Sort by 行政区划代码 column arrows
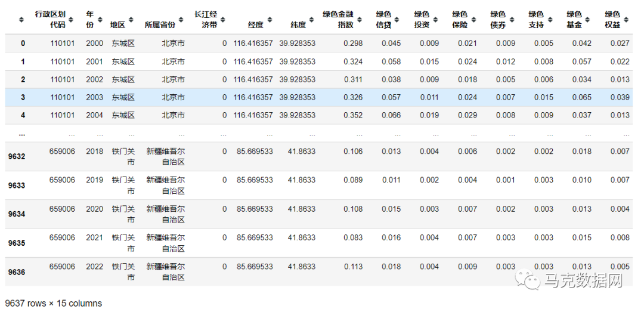 tap(71, 19)
